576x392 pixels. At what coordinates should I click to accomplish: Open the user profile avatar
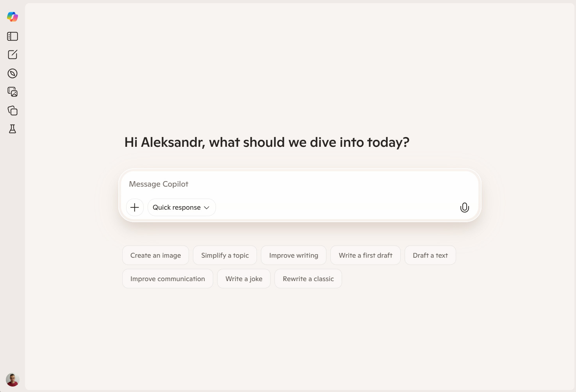12,380
